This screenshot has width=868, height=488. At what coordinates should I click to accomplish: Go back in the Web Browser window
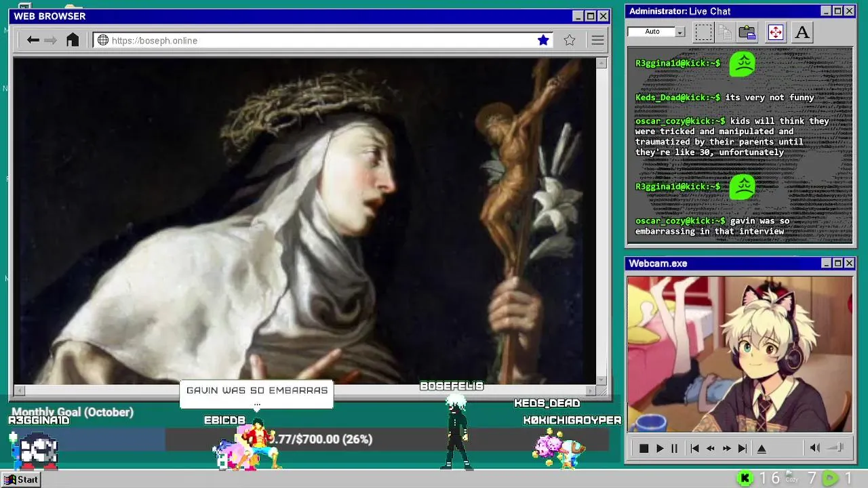click(x=33, y=40)
